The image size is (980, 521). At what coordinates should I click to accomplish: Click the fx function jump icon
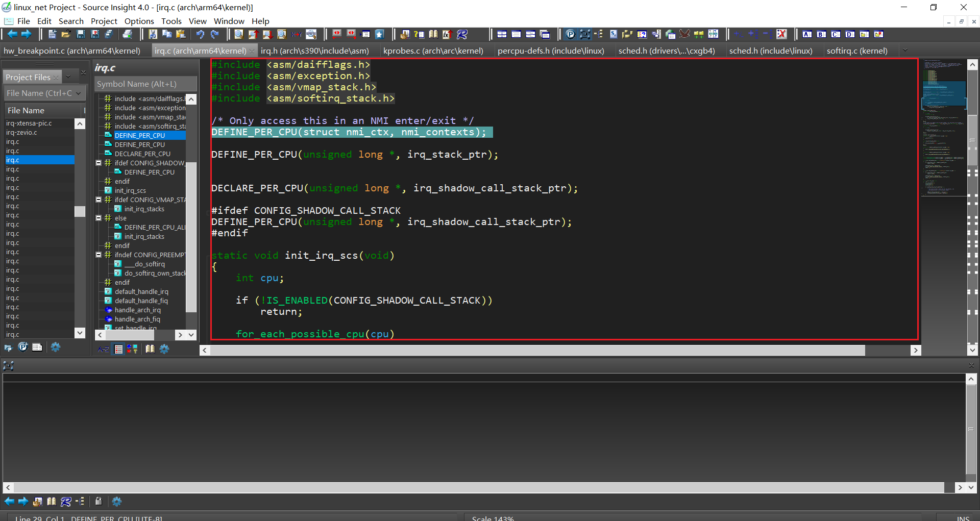tap(447, 34)
